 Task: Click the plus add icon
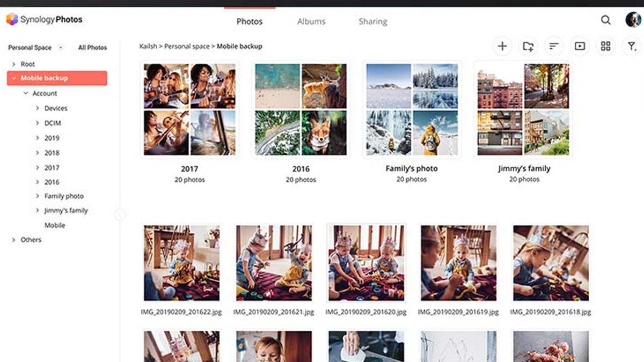[502, 47]
